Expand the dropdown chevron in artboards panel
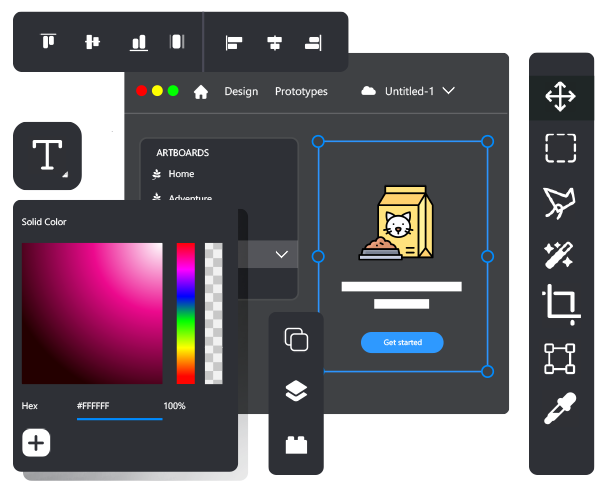 282,254
